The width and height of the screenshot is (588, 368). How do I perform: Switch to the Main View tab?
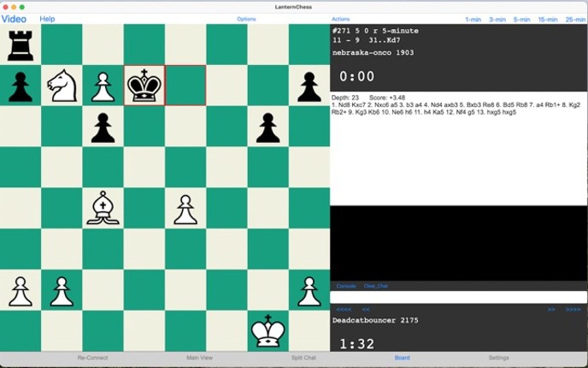click(199, 358)
